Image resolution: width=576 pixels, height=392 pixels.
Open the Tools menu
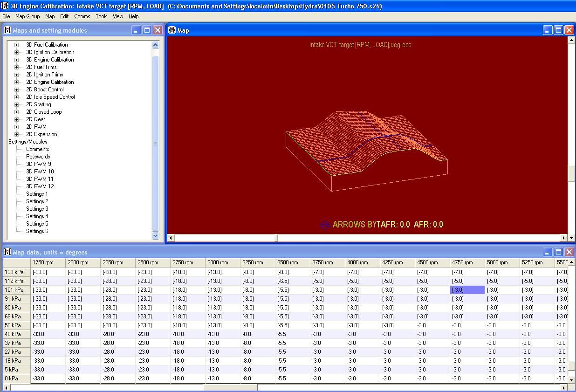101,16
